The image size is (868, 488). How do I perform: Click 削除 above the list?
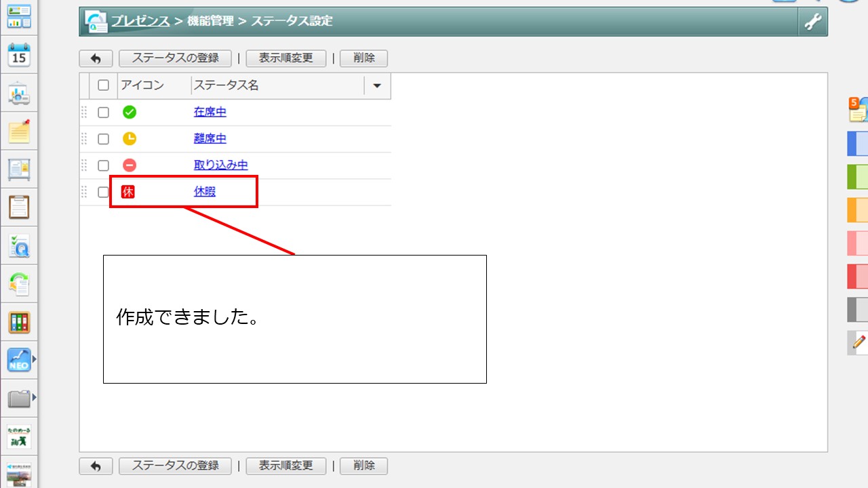pos(363,58)
